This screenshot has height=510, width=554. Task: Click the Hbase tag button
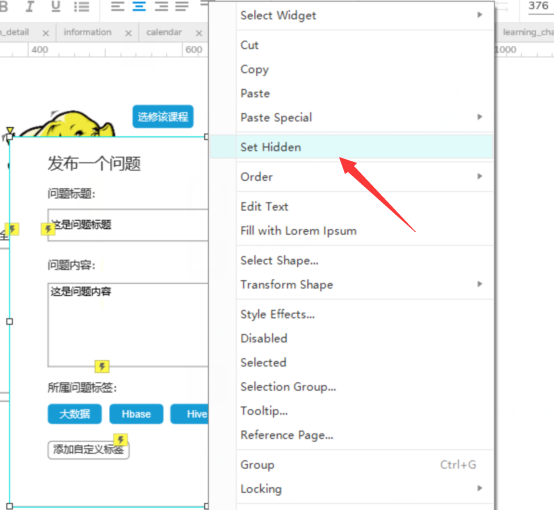coord(136,414)
